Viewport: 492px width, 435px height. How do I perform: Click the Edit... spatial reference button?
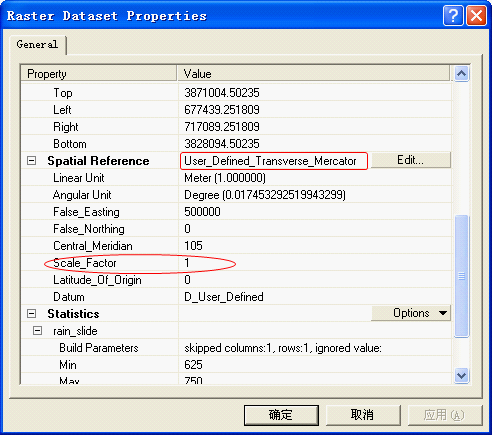pyautogui.click(x=411, y=160)
